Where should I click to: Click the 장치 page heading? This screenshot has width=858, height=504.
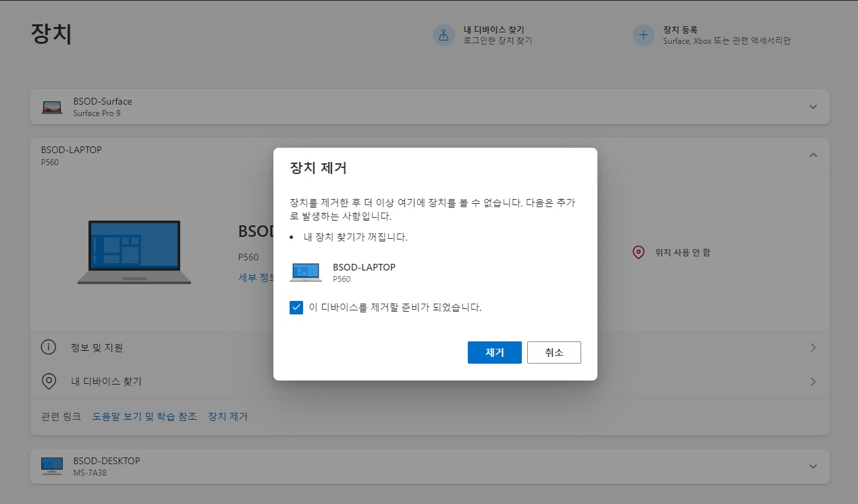[x=51, y=34]
